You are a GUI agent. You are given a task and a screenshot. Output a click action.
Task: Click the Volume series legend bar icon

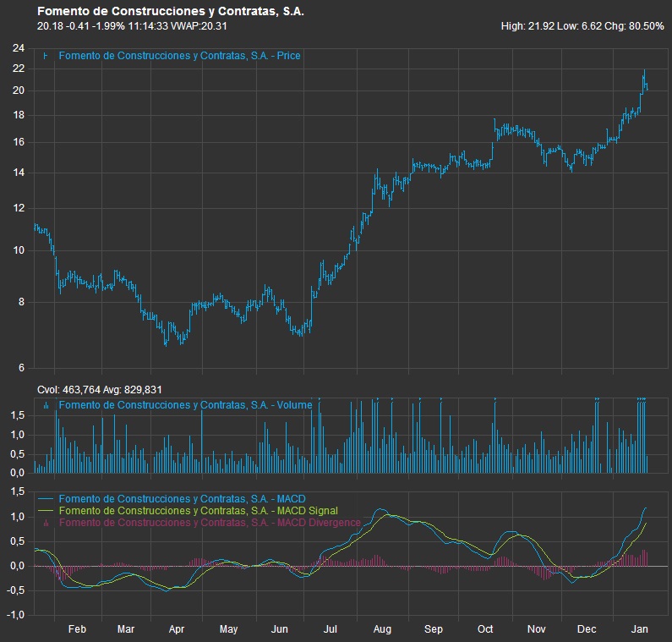[46, 405]
